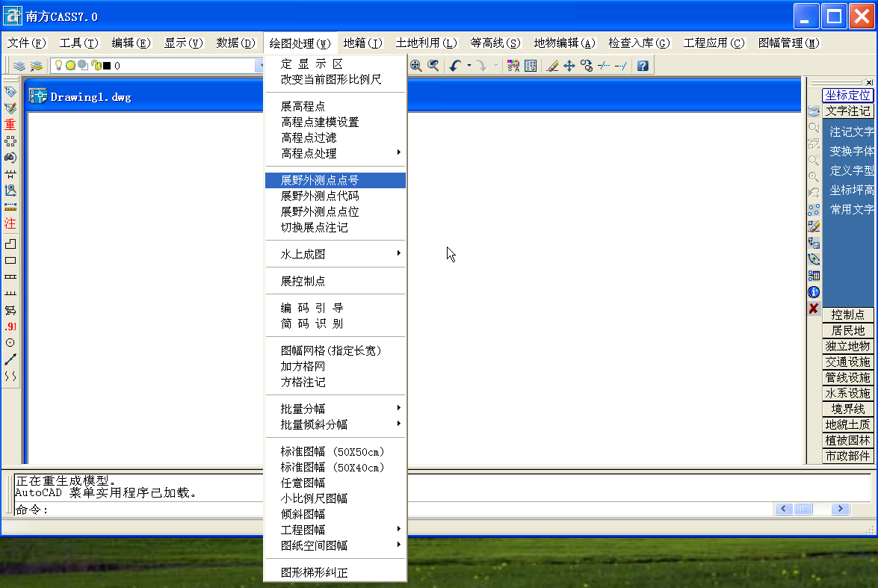Toggle the layer lock padlock icon
The image size is (878, 588).
[96, 66]
